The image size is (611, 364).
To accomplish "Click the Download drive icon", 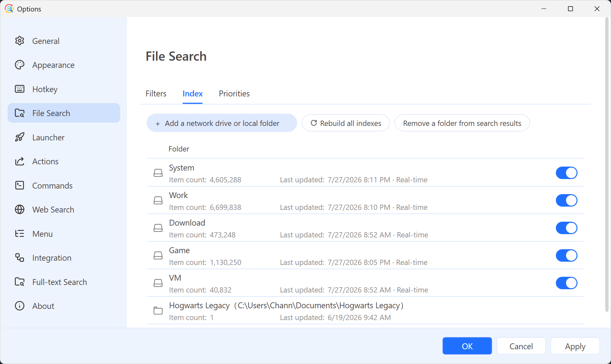I will [158, 228].
